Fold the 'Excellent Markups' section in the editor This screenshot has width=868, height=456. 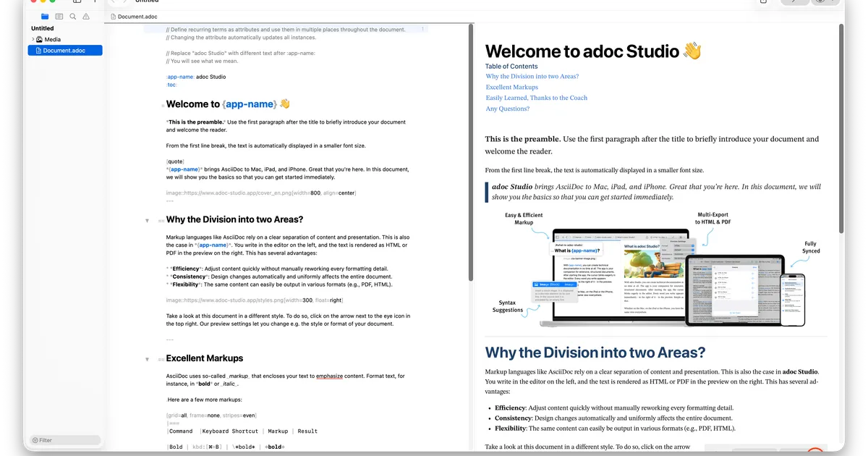[x=147, y=359]
